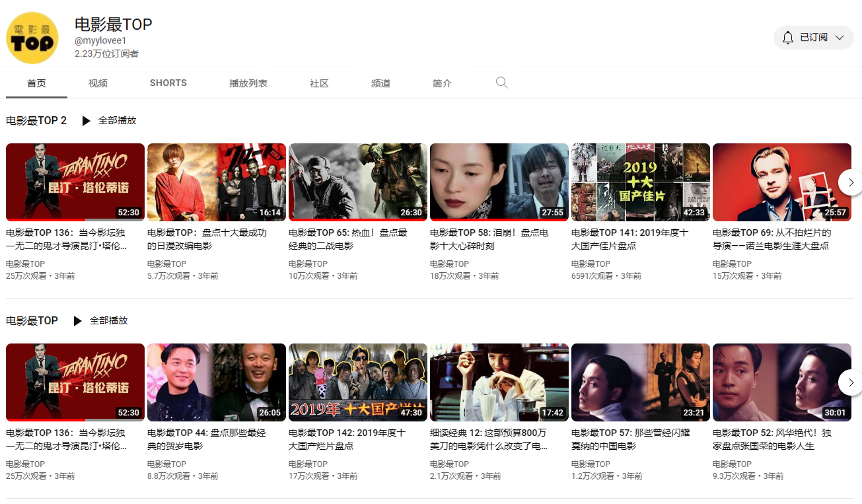Viewport: 862px width, 504px height.
Task: Go to the 社区 tab
Action: coord(319,83)
